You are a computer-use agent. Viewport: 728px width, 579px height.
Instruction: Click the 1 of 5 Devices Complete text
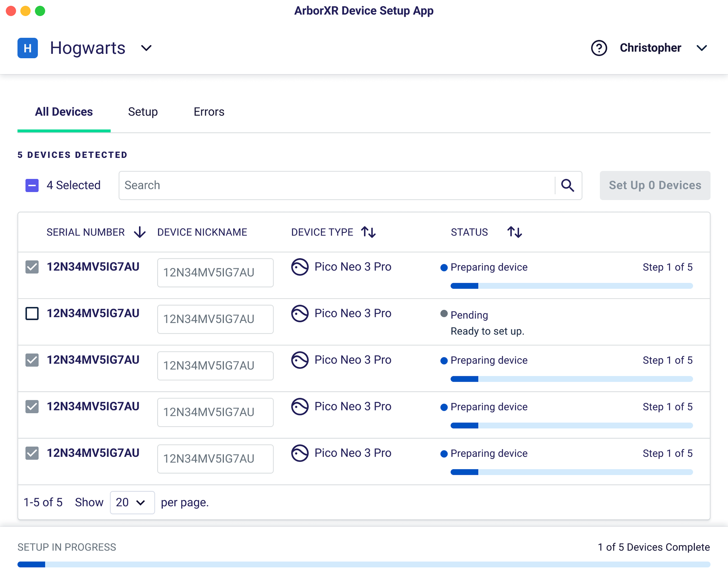(x=654, y=547)
